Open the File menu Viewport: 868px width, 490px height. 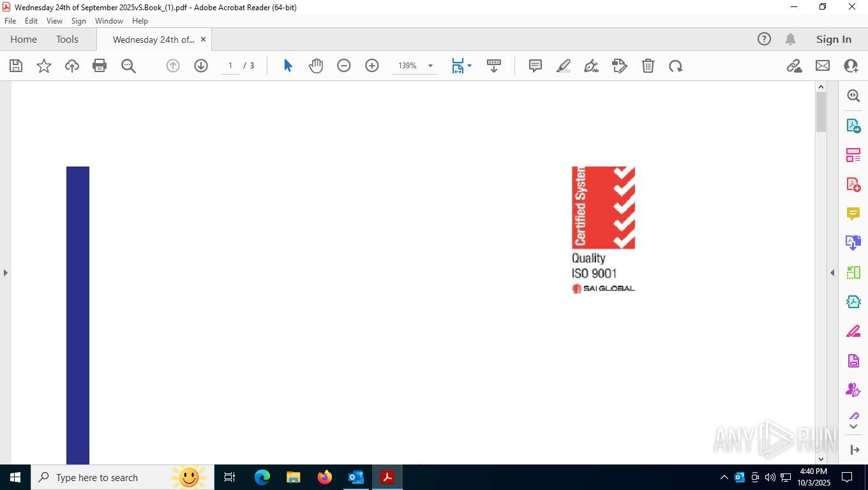point(10,21)
